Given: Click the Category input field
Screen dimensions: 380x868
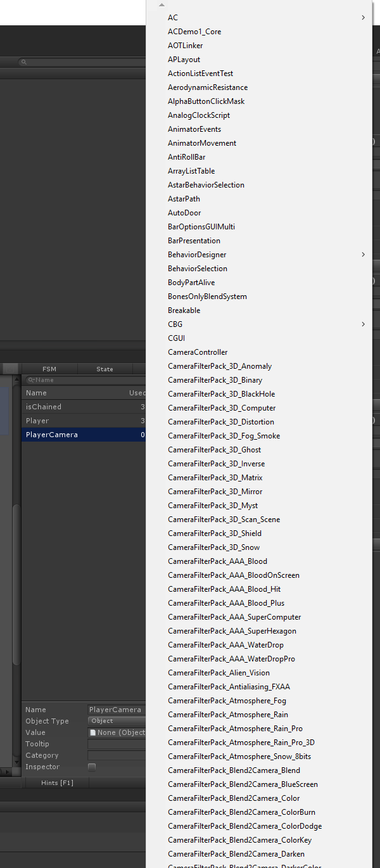Looking at the screenshot, I should click(x=117, y=755).
